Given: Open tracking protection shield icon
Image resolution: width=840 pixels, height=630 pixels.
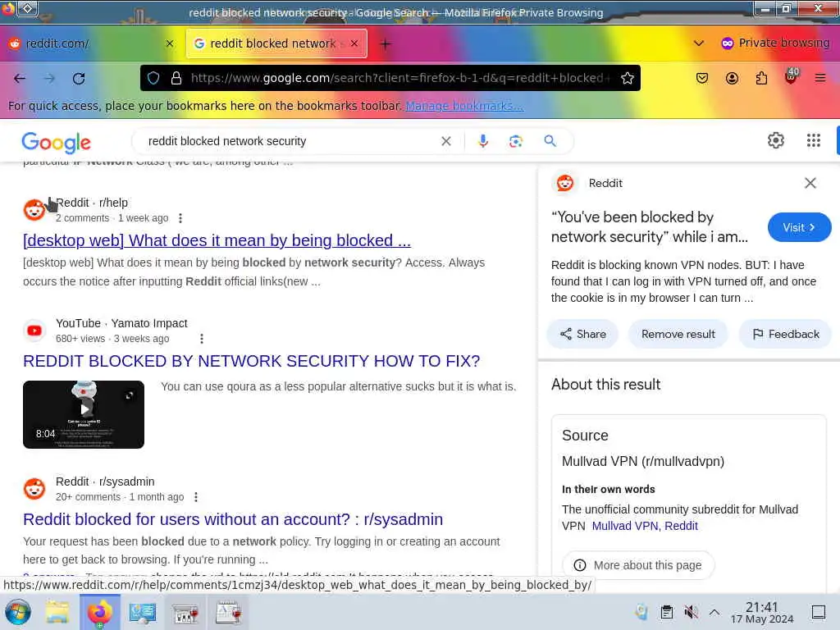Looking at the screenshot, I should 153,78.
